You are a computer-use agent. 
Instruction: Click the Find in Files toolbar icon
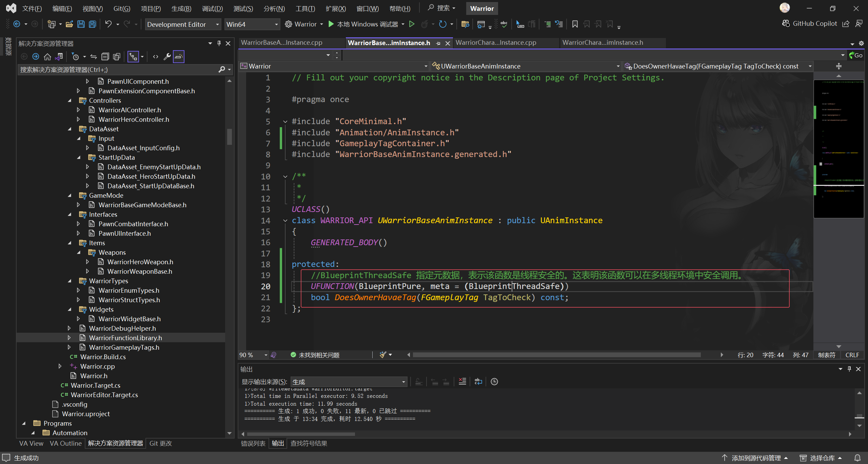coord(465,24)
